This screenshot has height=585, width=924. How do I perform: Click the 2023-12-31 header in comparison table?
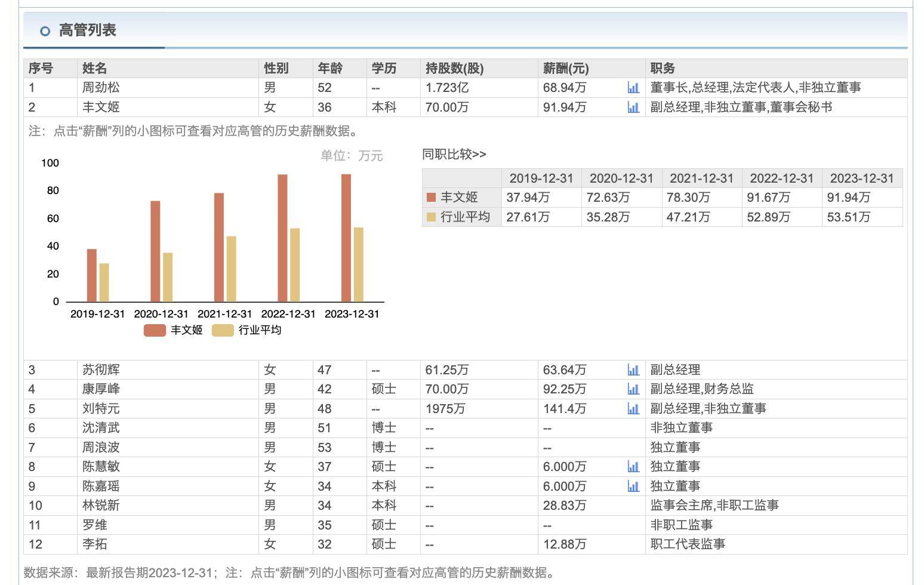click(x=862, y=178)
